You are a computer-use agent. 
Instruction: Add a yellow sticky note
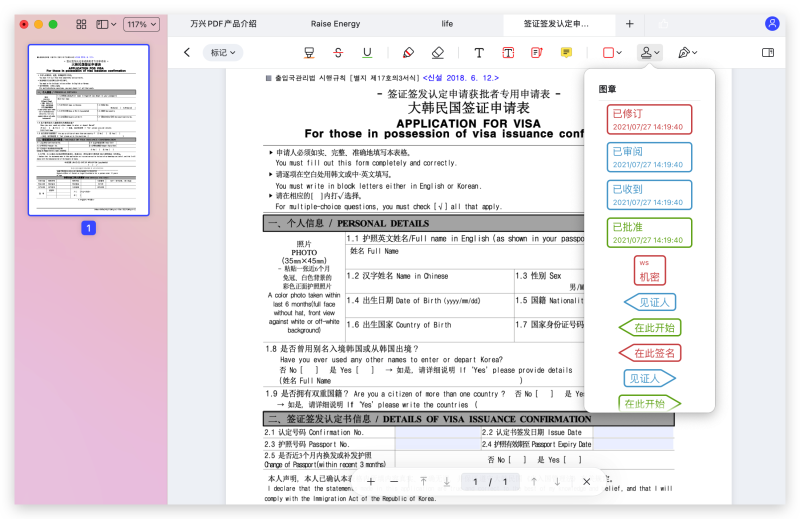pyautogui.click(x=566, y=52)
